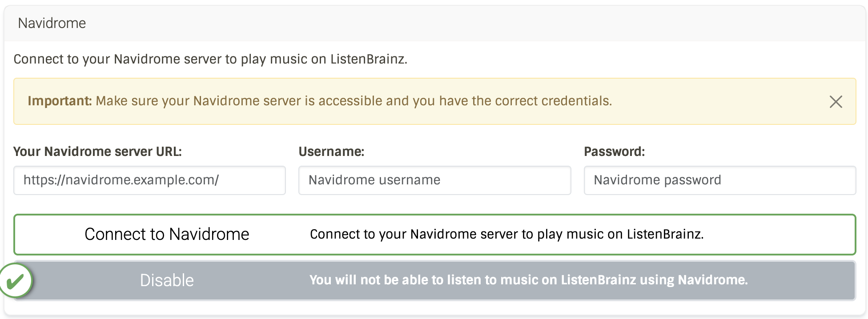Click the Navidrome panel header title
The width and height of the screenshot is (868, 319).
[52, 23]
